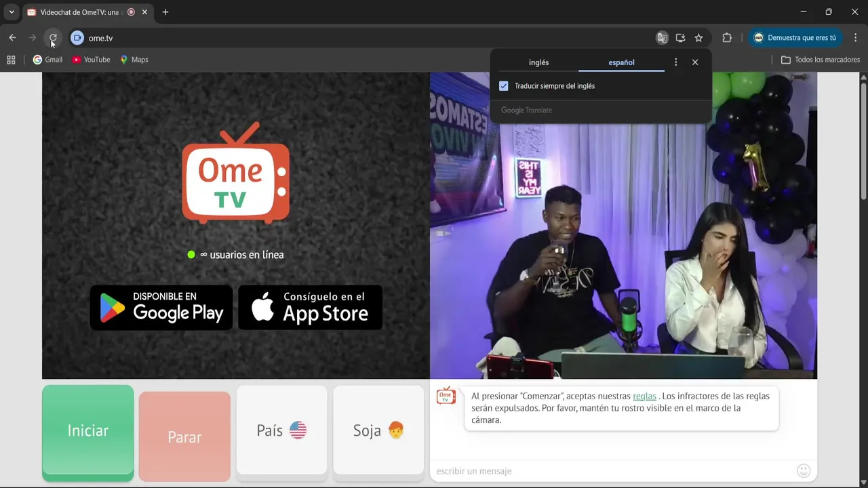
Task: Open the Maps bookmark
Action: click(134, 60)
